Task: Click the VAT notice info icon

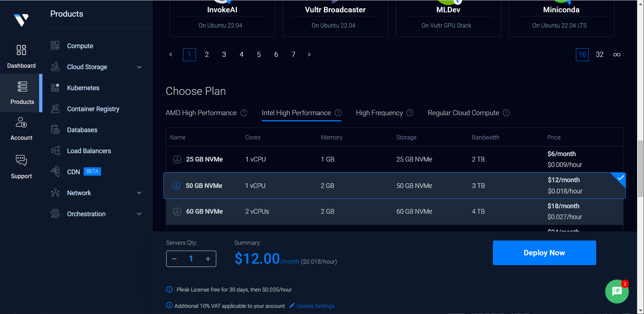Action: point(169,305)
